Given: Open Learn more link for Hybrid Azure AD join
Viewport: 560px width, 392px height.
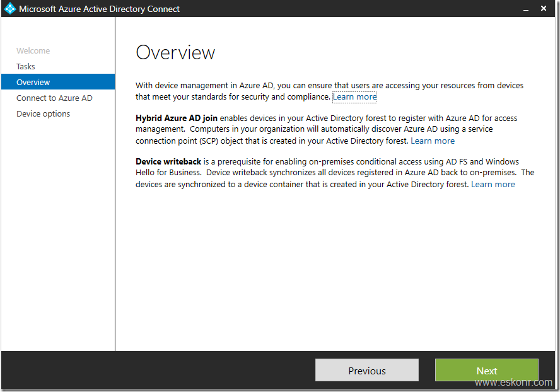Looking at the screenshot, I should click(x=433, y=141).
